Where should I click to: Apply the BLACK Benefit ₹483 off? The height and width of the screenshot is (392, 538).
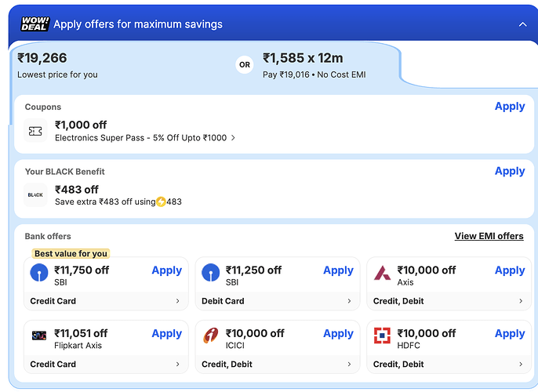tap(510, 171)
